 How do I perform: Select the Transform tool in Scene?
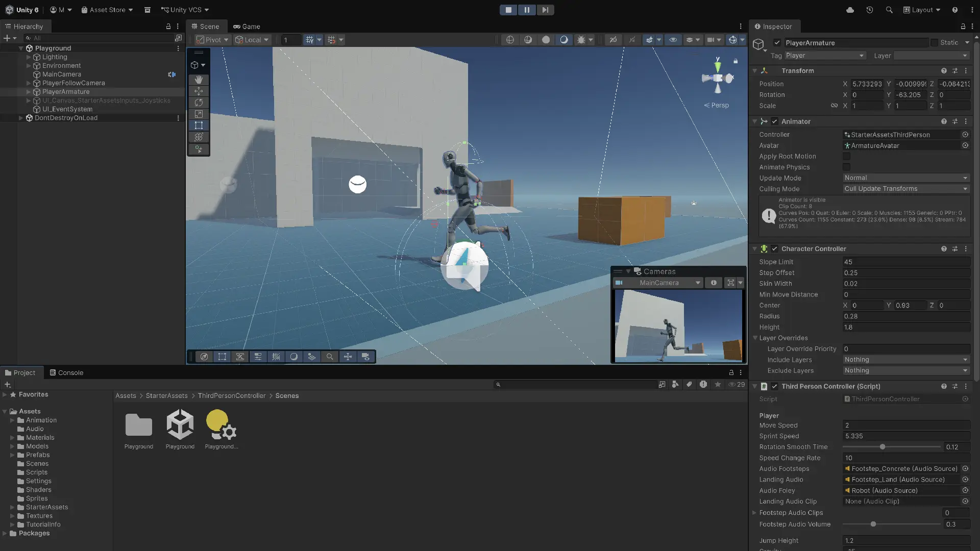[x=199, y=137]
